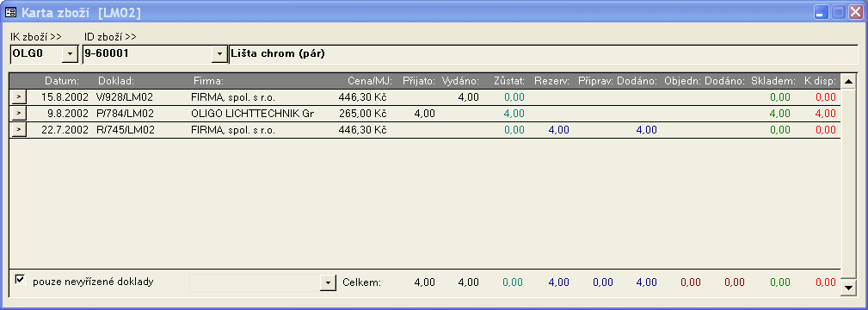Viewport: 868px width, 310px height.
Task: Open row detail for document V/928/LM02
Action: (x=18, y=97)
